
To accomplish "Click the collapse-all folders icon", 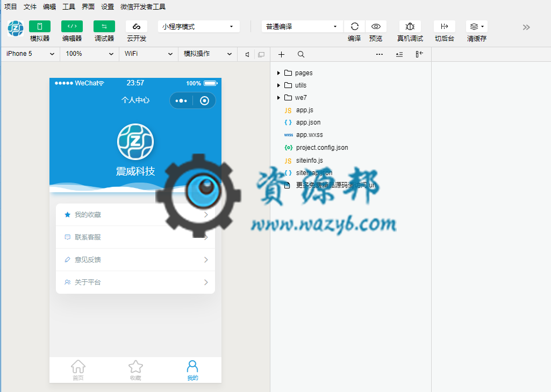I will [399, 54].
